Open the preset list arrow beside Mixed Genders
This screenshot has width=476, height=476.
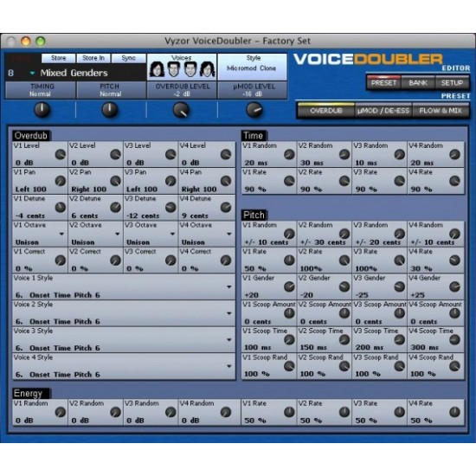32,73
